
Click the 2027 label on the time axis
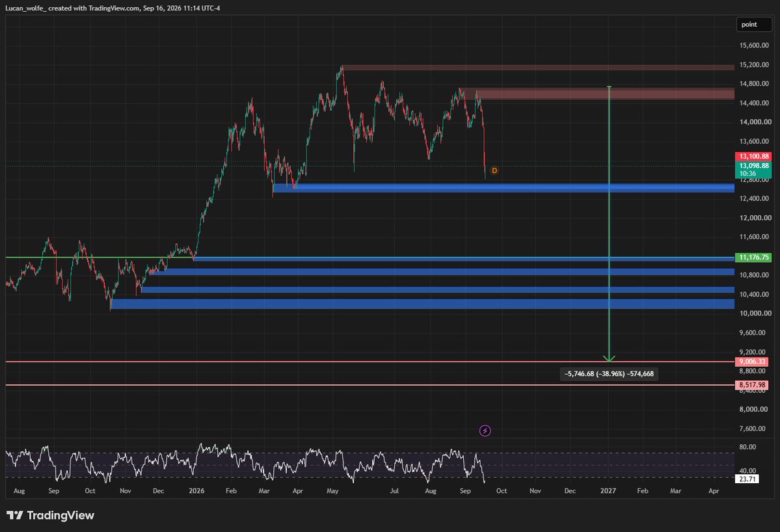click(608, 491)
